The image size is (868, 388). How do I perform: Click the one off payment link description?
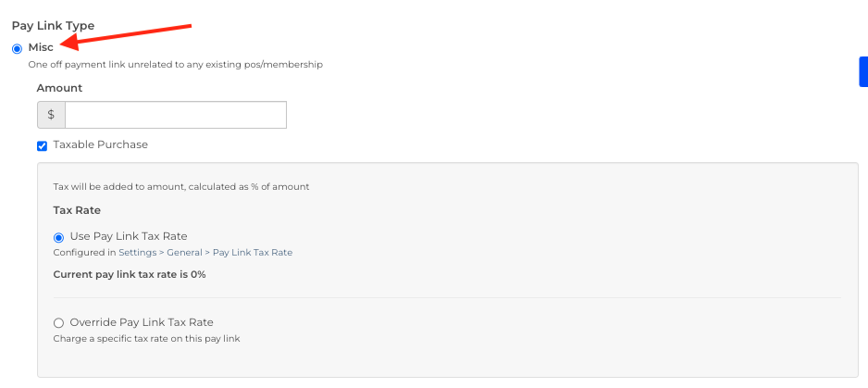point(175,65)
